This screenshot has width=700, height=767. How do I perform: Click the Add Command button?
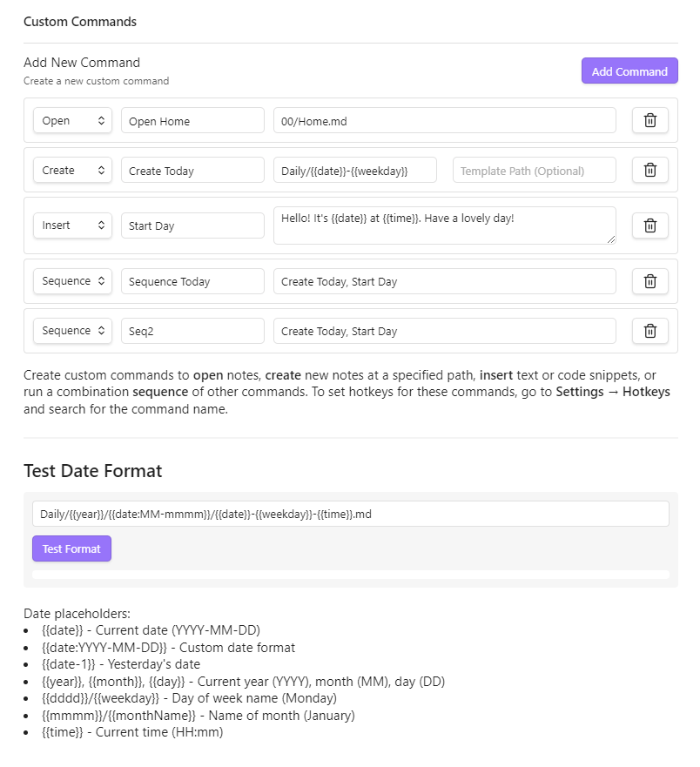tap(629, 71)
